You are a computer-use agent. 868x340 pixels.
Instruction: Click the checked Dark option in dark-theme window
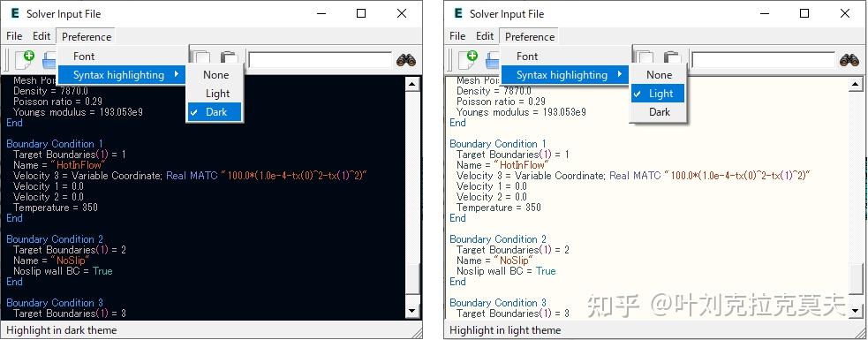point(215,112)
